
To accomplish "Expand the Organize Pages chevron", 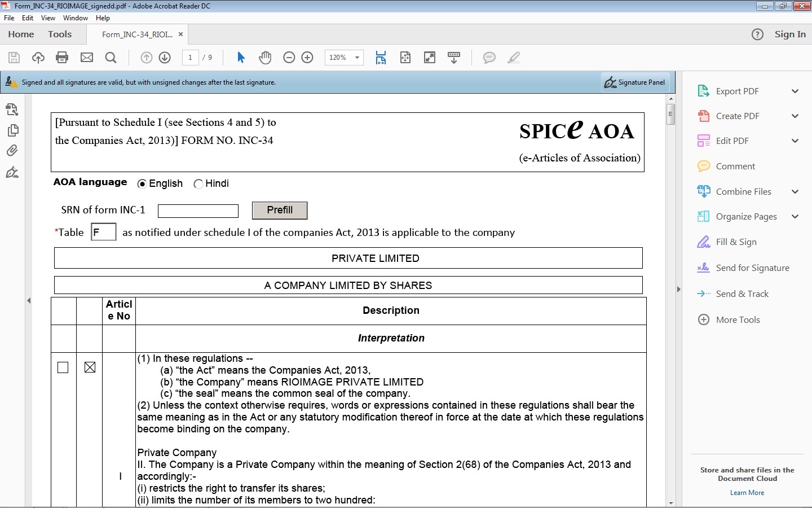I will coord(796,217).
